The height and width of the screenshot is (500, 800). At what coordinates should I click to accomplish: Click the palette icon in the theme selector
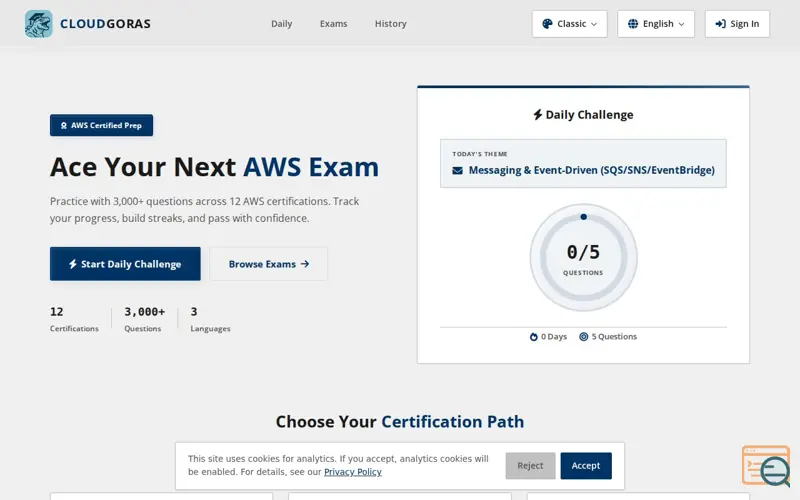[547, 23]
